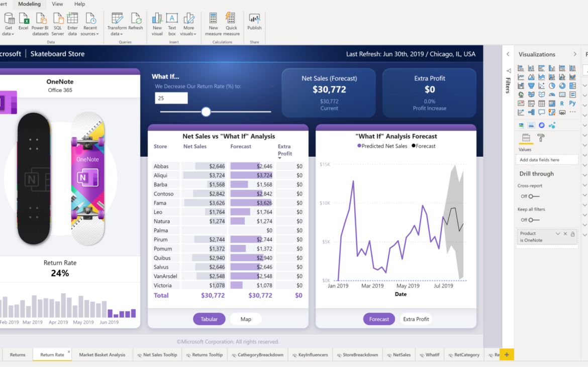The image size is (588, 367).
Task: Click the colorful OneNote skateboard image
Action: (88, 179)
